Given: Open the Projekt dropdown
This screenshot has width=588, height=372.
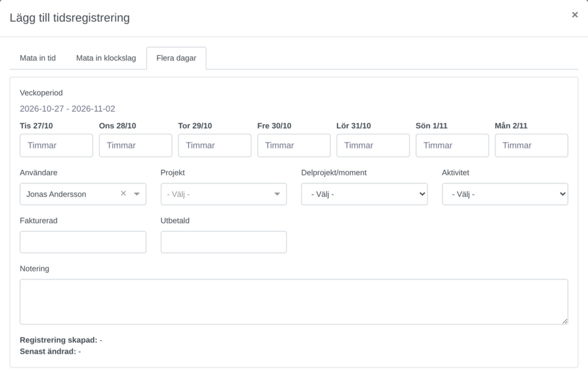Looking at the screenshot, I should (223, 194).
